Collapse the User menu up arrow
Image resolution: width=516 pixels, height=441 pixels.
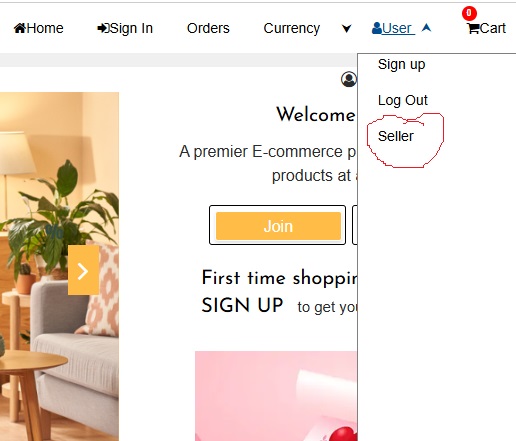426,28
